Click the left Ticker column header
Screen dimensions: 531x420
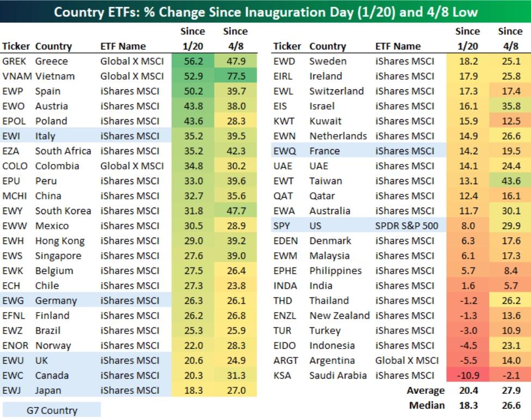(16, 46)
